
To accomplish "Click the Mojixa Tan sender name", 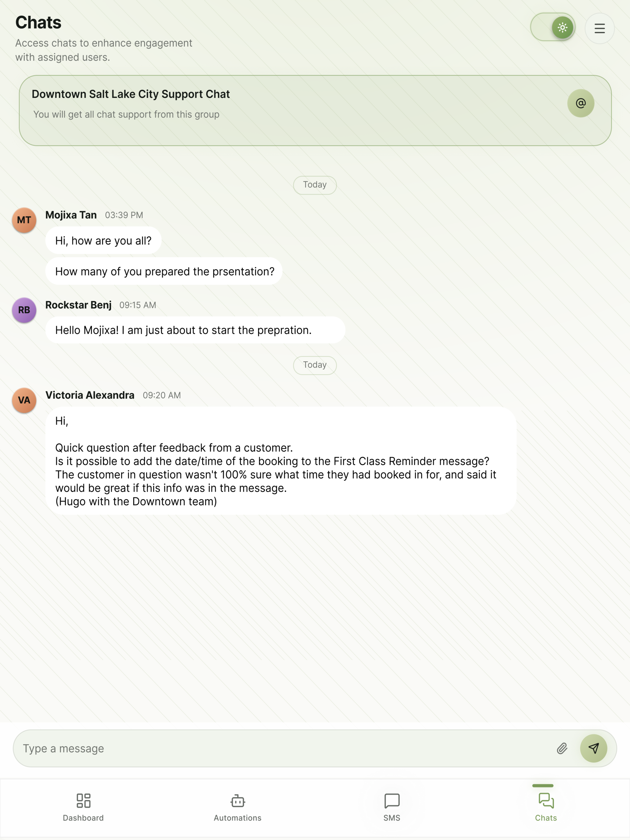I will tap(71, 215).
